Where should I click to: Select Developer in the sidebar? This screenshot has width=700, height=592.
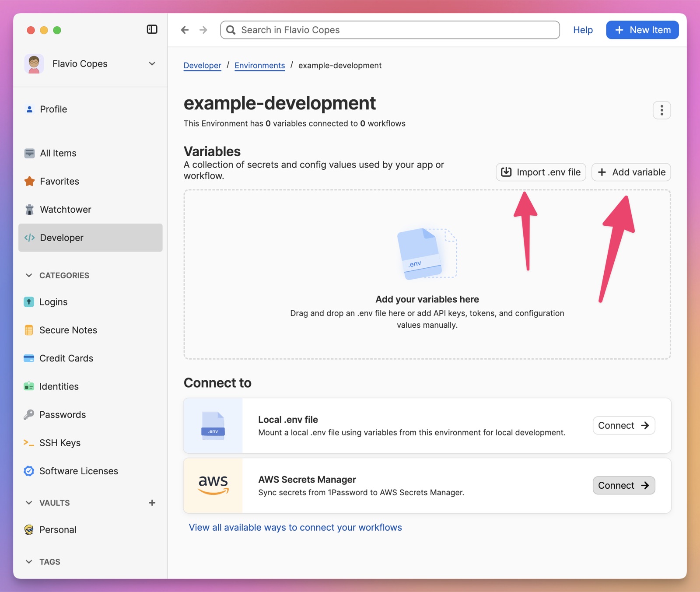click(91, 238)
